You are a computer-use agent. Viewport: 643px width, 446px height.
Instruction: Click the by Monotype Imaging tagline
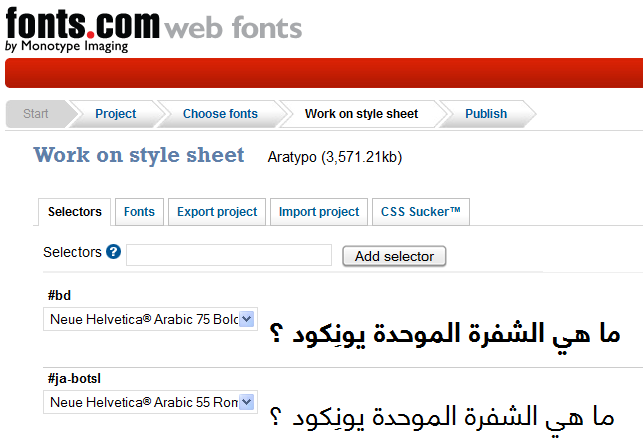pos(66,46)
